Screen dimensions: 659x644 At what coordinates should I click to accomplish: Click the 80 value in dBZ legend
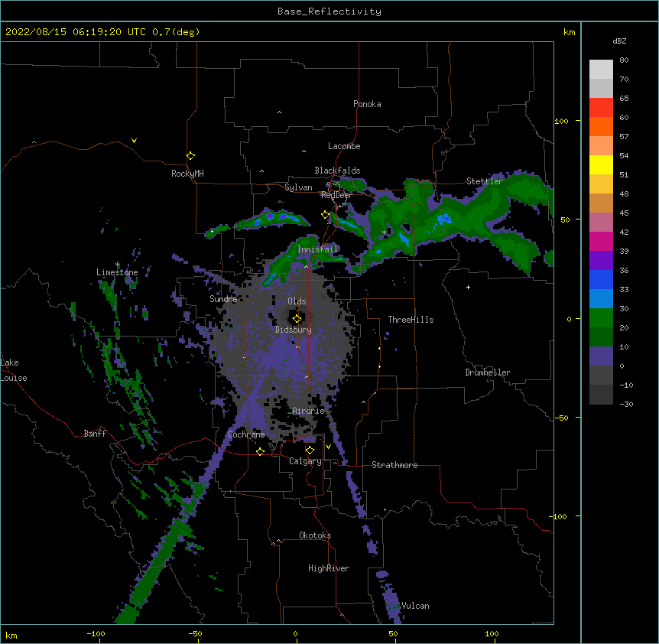tap(624, 60)
